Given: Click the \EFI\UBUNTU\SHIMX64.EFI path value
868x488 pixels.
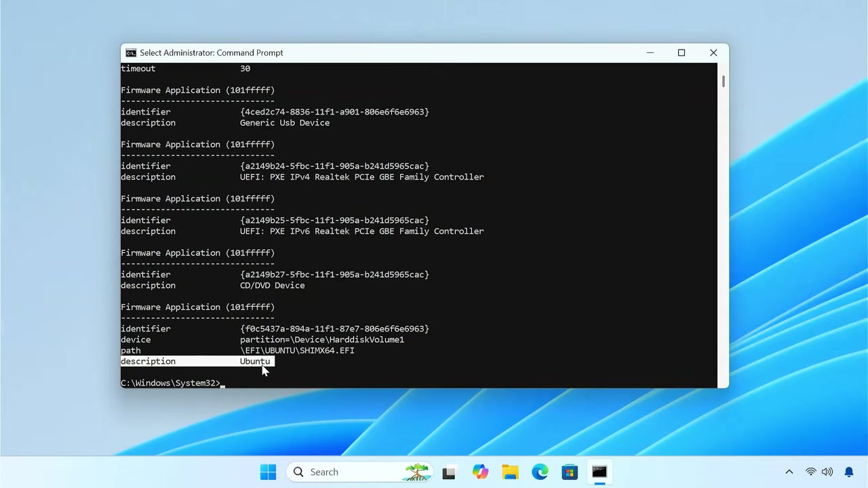Looking at the screenshot, I should (297, 350).
